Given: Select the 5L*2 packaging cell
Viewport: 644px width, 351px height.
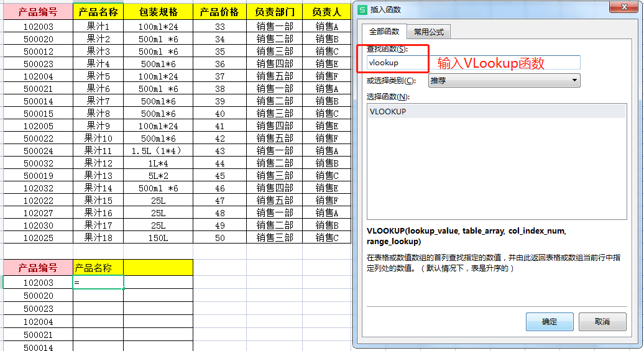Looking at the screenshot, I should click(158, 176).
